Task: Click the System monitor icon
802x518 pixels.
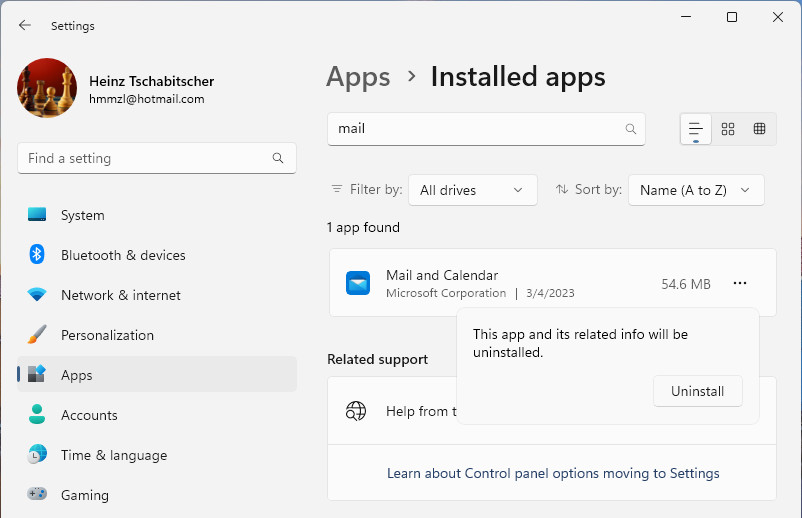Action: click(37, 214)
